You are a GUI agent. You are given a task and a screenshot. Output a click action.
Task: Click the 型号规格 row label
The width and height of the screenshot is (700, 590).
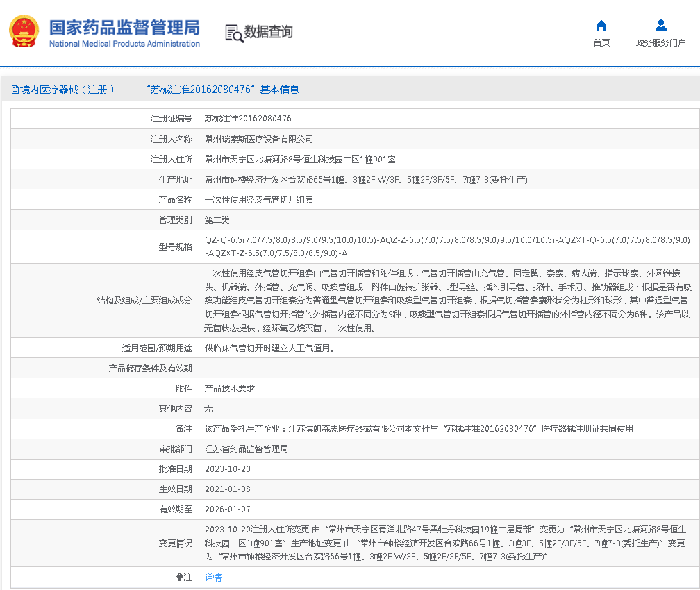[x=176, y=247]
